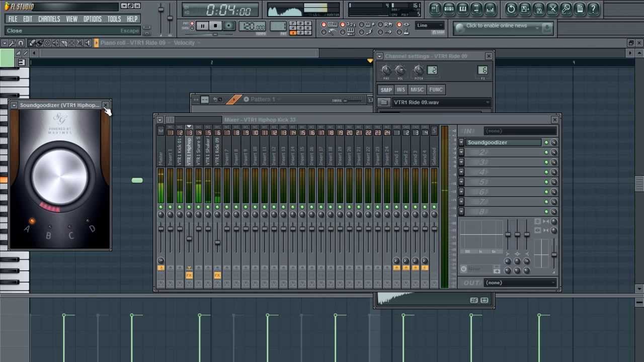Select Soundgoodizer preset A

point(32,221)
